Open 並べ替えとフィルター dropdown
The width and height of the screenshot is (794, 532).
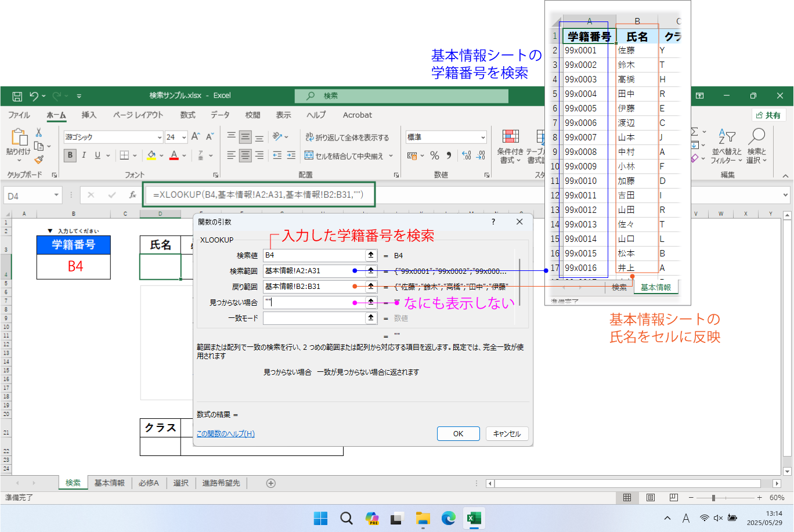point(726,146)
